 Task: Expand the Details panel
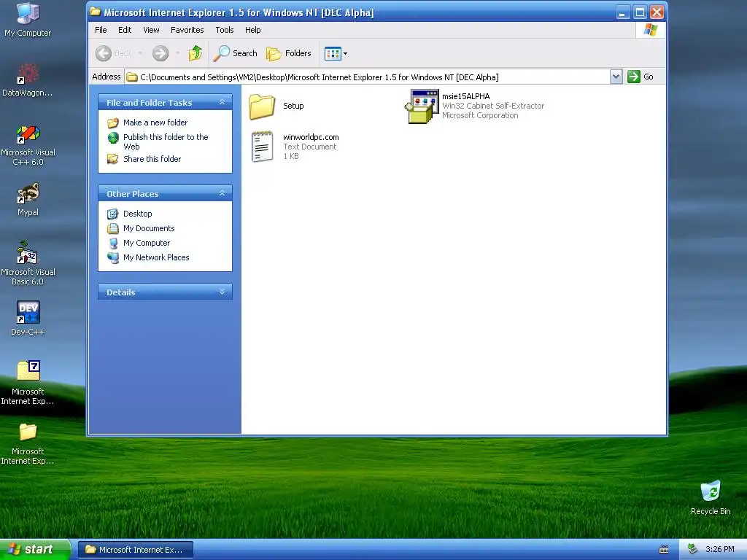[222, 292]
